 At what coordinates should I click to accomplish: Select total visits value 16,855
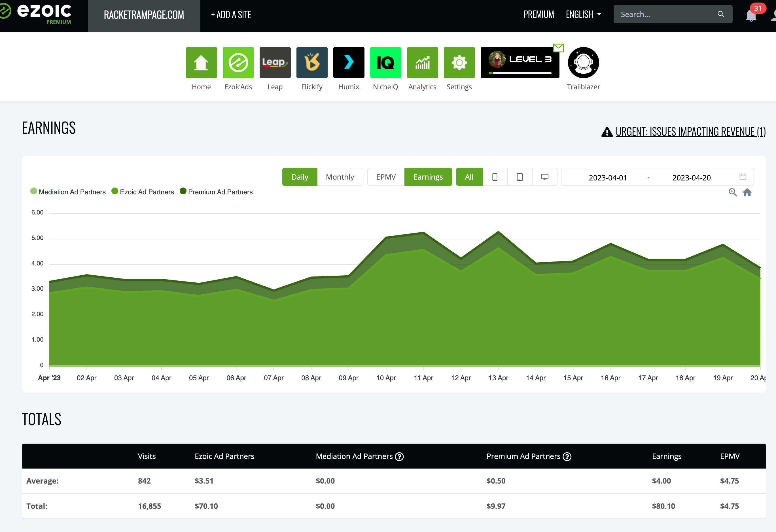[149, 506]
